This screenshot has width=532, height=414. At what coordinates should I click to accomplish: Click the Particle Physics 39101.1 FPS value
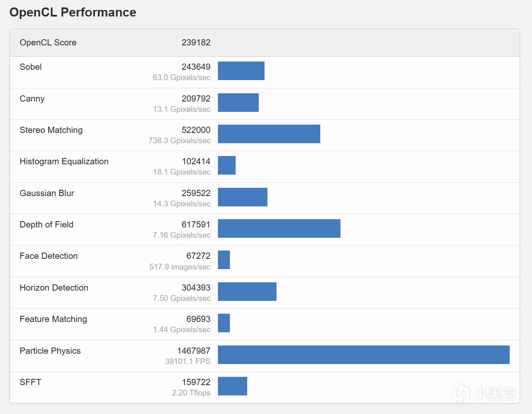tap(187, 361)
